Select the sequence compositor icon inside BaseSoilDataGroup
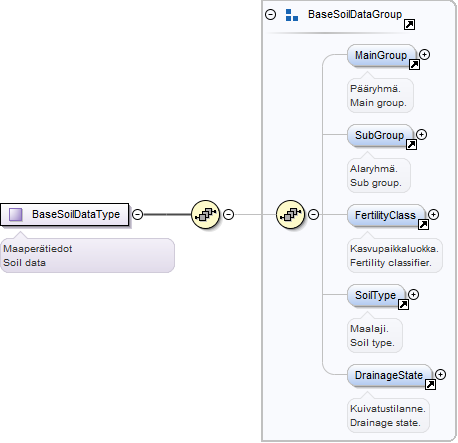The height and width of the screenshot is (443, 458). tap(290, 214)
